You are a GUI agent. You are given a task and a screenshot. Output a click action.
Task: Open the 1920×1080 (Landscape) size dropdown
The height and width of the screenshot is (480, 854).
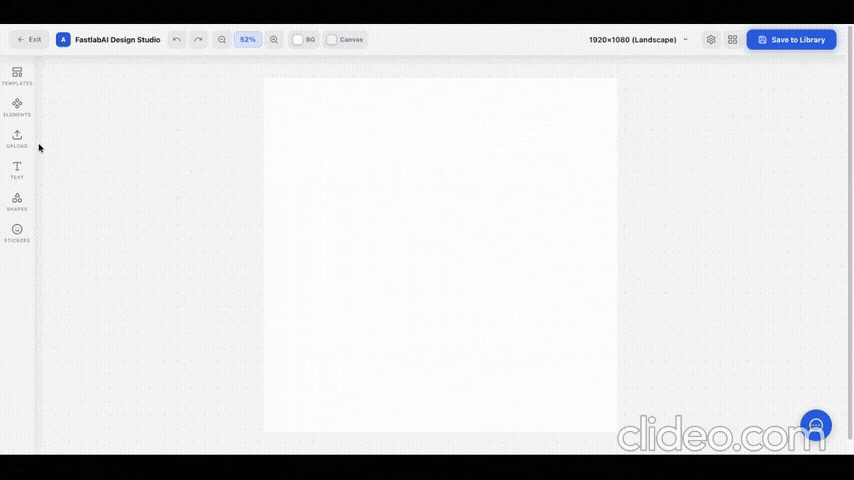638,40
